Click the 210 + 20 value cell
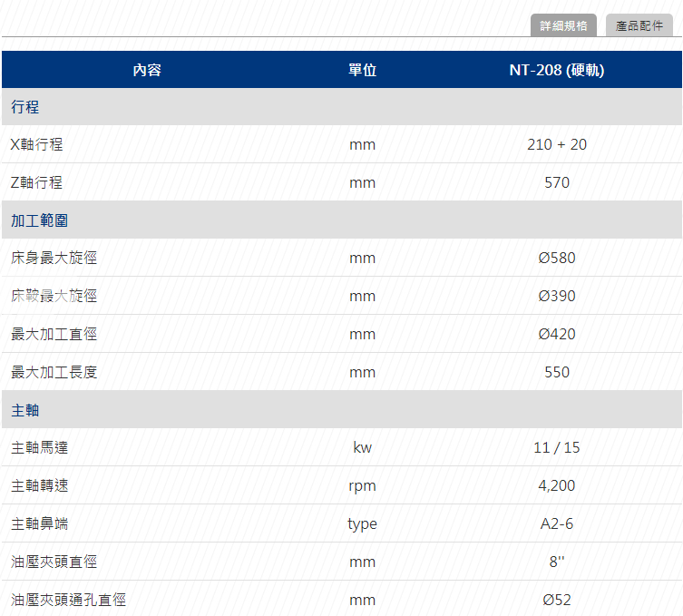The image size is (683, 616). [x=557, y=144]
